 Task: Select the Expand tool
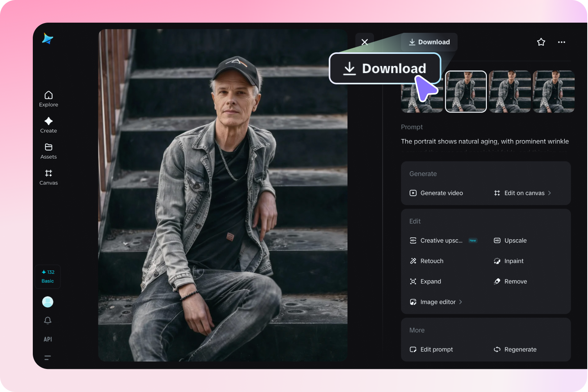click(431, 281)
